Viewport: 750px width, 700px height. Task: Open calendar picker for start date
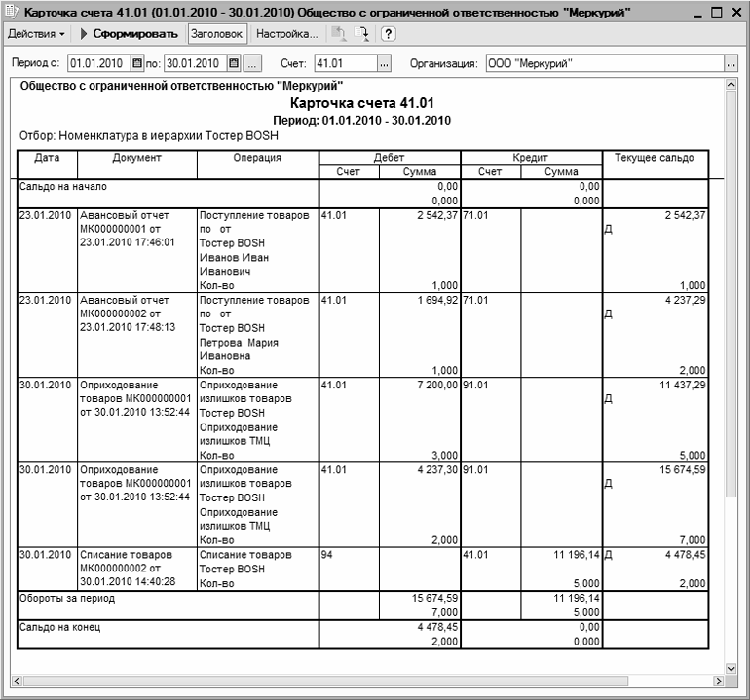[137, 63]
